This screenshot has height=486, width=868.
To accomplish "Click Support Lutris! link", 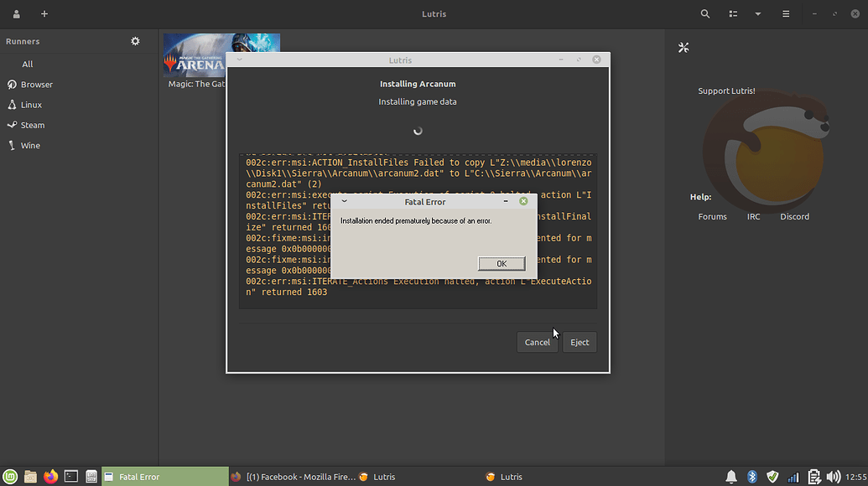I will point(726,90).
